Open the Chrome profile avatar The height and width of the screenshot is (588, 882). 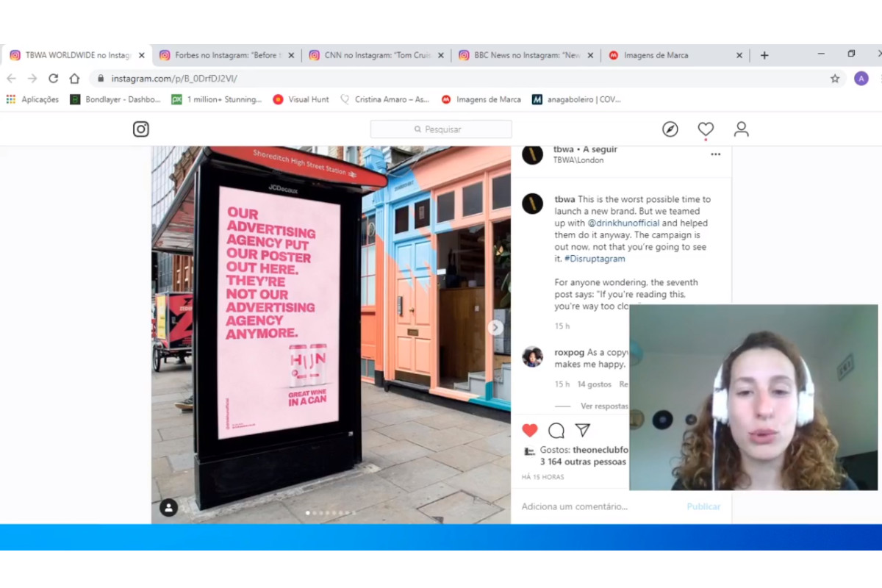coord(861,79)
